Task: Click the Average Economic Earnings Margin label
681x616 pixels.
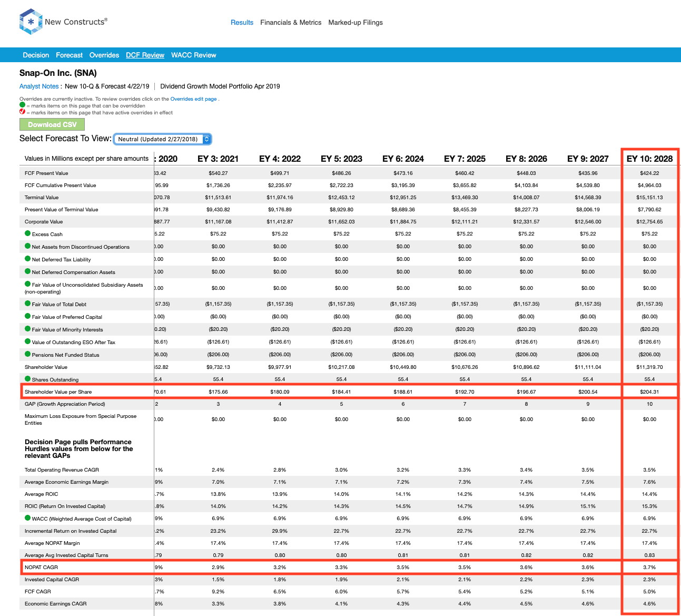Action: [x=66, y=482]
